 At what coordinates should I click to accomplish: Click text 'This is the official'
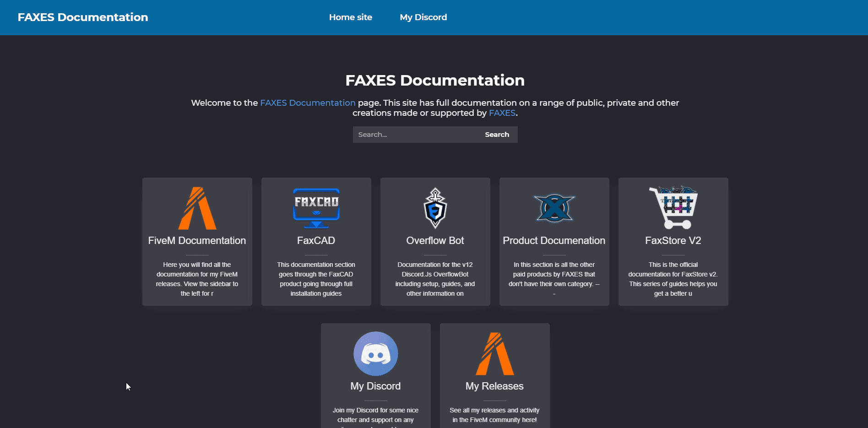pyautogui.click(x=673, y=265)
